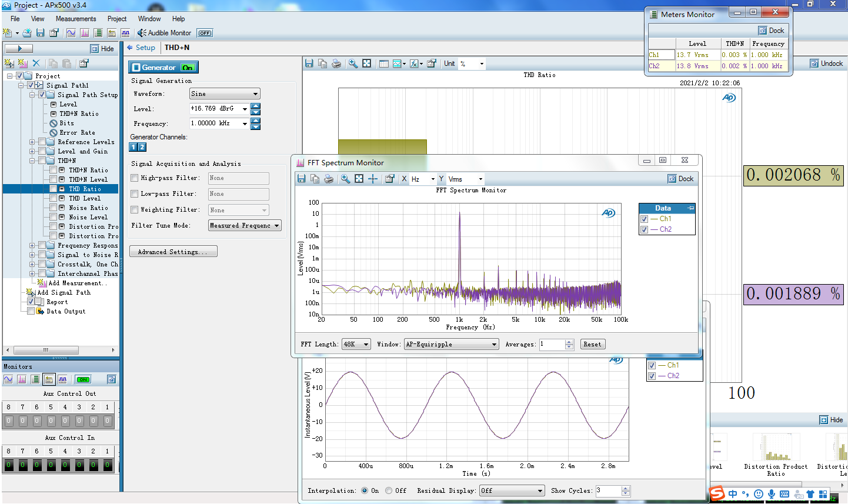Image resolution: width=848 pixels, height=504 pixels.
Task: Open the Project menu
Action: (x=117, y=19)
